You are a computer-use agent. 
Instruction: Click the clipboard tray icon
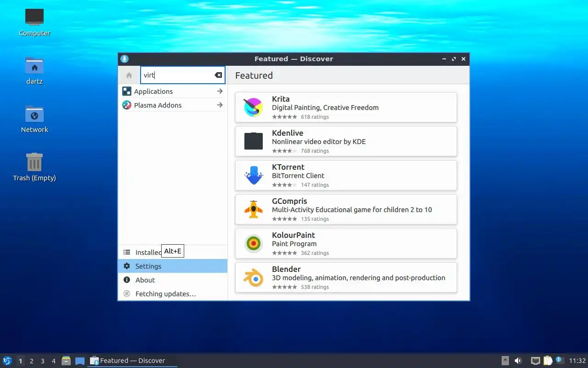pyautogui.click(x=548, y=361)
